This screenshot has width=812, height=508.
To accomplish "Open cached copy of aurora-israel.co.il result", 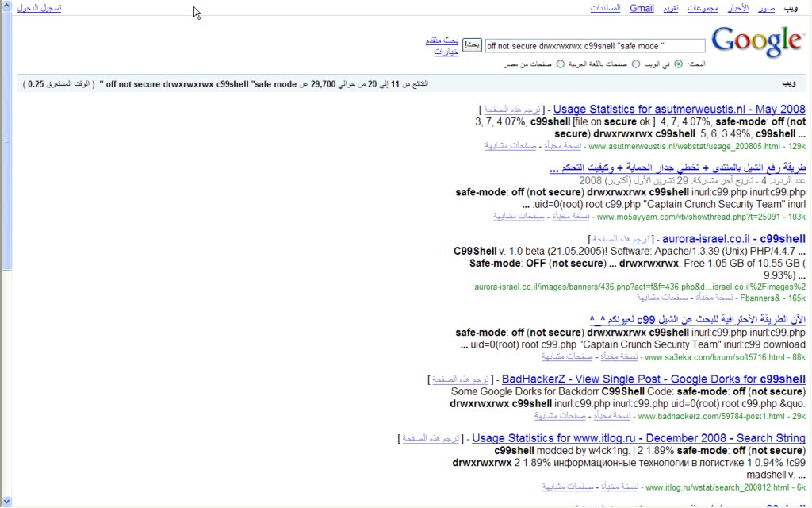I will (714, 298).
